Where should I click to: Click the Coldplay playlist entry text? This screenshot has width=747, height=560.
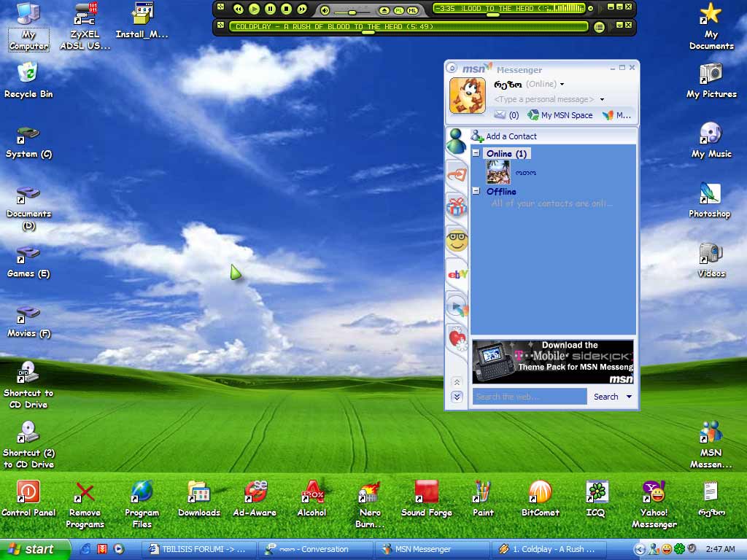click(x=334, y=27)
